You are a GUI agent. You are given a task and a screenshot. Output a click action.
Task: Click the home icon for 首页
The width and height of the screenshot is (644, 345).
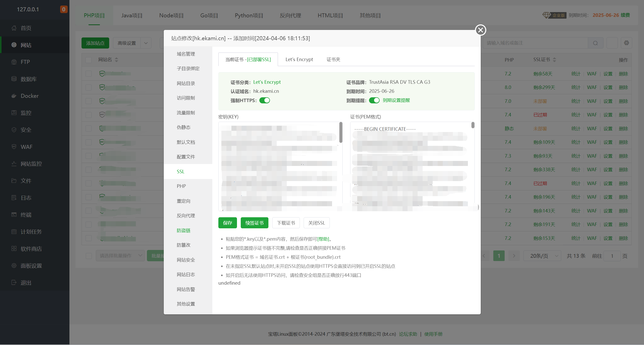tap(14, 28)
